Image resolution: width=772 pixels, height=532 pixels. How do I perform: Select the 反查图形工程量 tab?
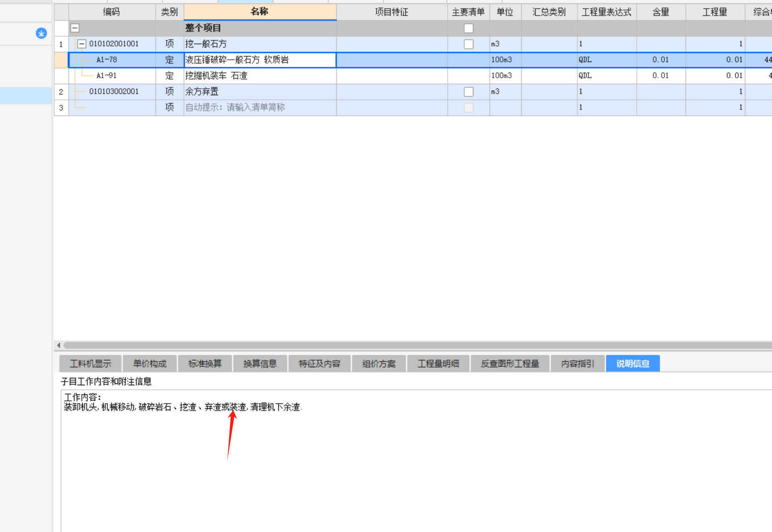[510, 364]
